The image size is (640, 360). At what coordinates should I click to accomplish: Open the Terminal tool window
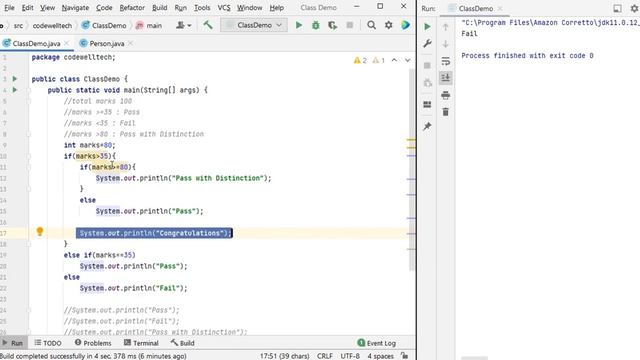[x=141, y=343]
